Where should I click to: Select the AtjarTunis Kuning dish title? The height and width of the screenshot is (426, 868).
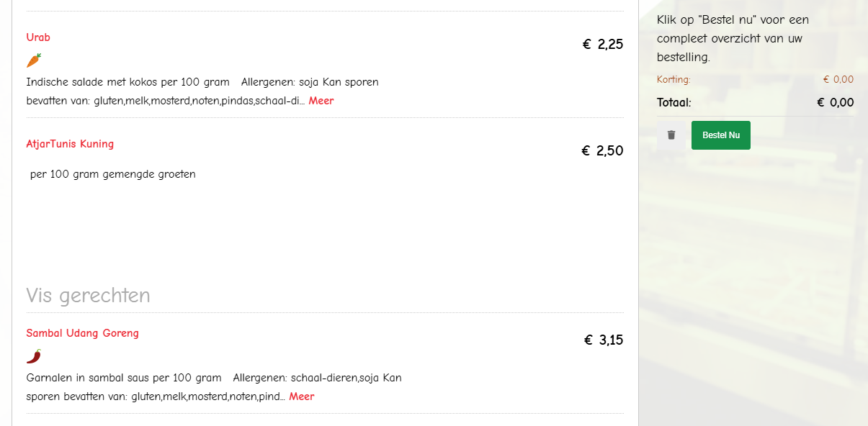tap(70, 143)
